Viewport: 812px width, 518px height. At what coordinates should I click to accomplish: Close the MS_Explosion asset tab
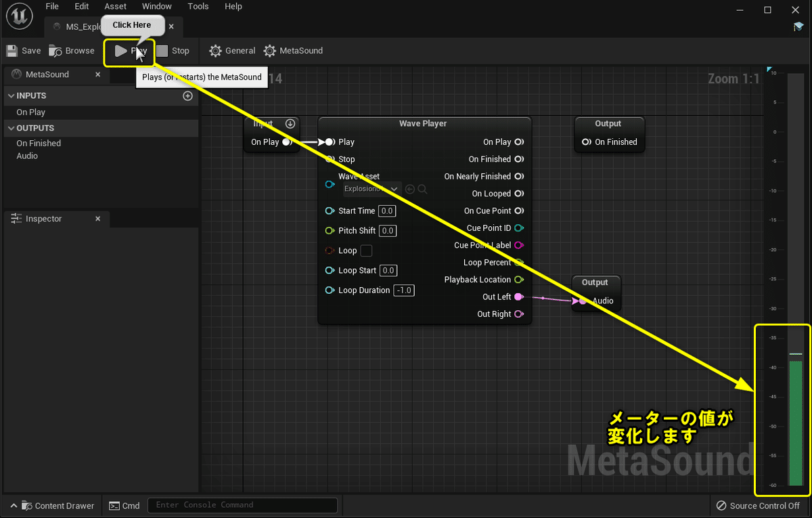click(171, 26)
